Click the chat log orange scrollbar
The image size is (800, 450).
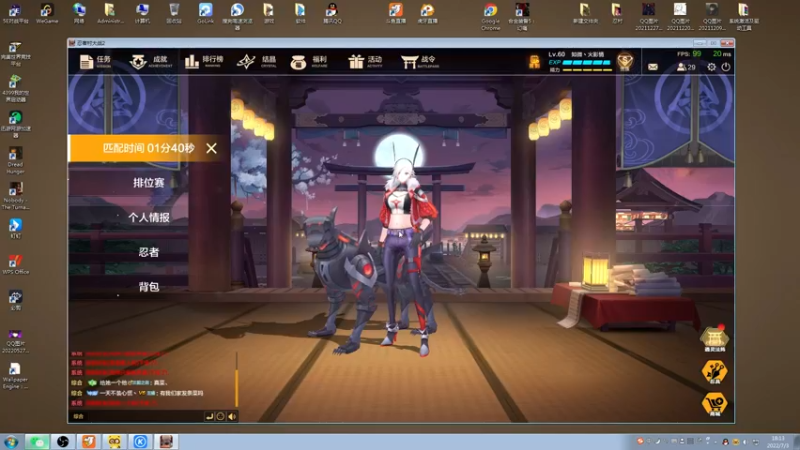point(236,388)
